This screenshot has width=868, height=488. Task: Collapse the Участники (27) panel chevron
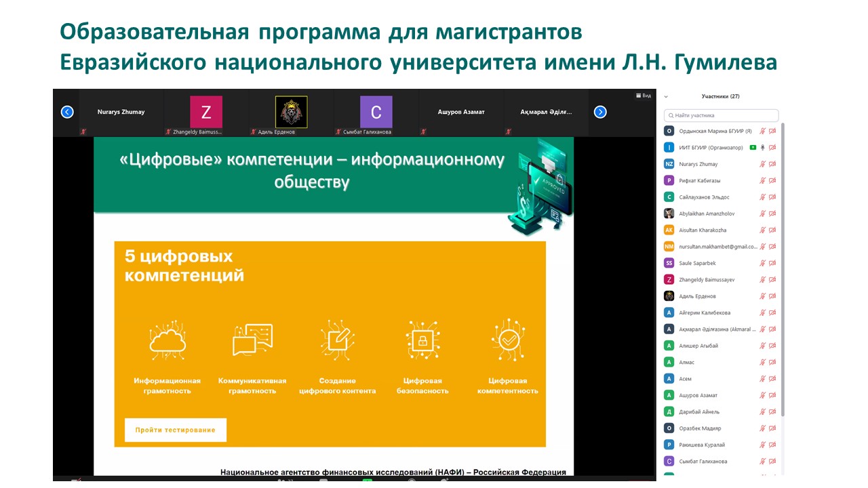tap(666, 96)
